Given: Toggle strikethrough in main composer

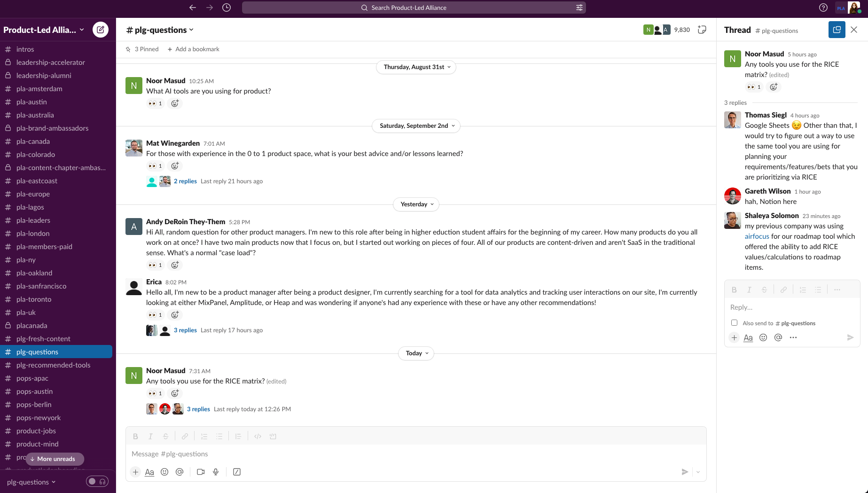Looking at the screenshot, I should [165, 436].
